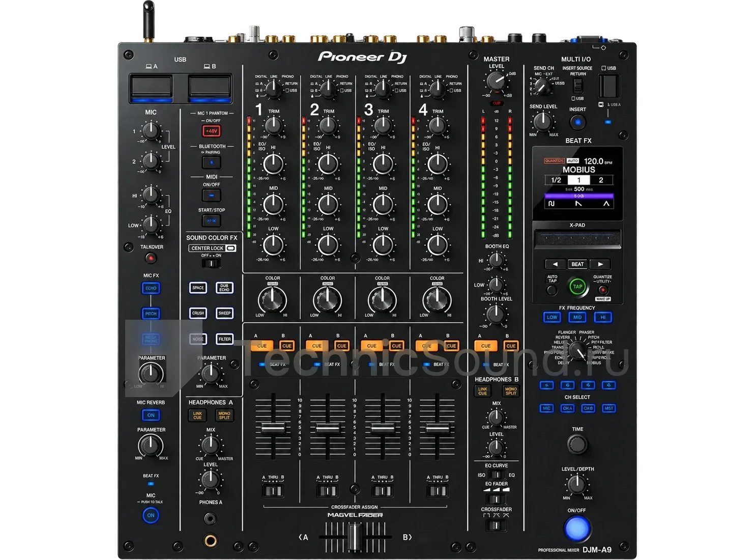Click Headphones B MONO SPLIT button
The height and width of the screenshot is (560, 756).
511,391
